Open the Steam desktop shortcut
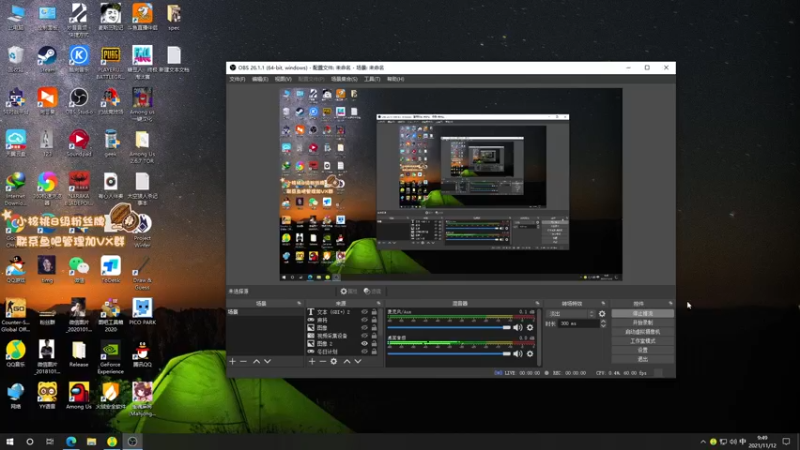 [47, 59]
